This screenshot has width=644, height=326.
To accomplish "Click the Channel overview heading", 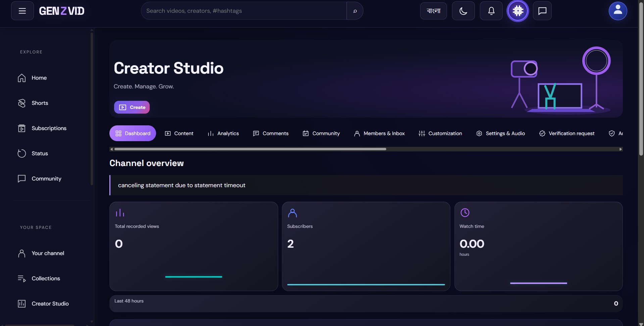I will tap(147, 163).
